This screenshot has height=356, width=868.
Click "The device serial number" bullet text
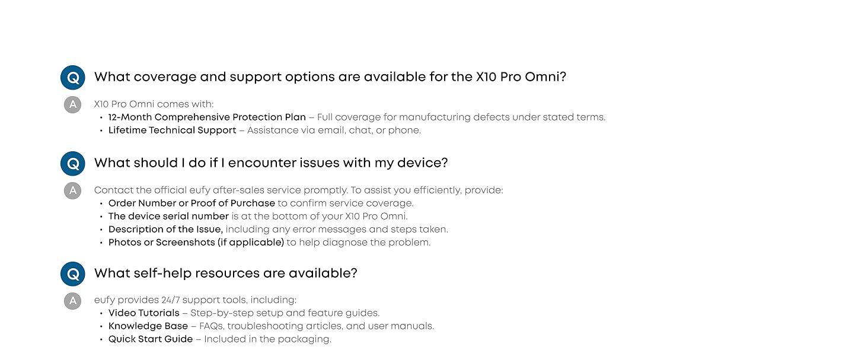pos(168,216)
